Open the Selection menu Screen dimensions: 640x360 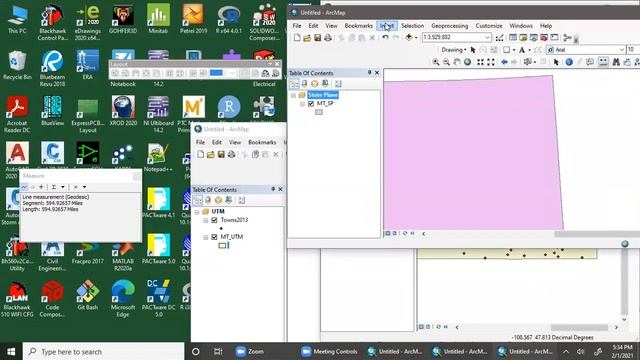pos(412,26)
